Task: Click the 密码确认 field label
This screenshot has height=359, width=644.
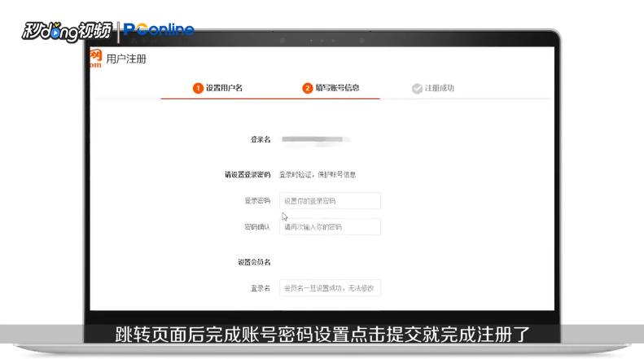Action: [257, 227]
